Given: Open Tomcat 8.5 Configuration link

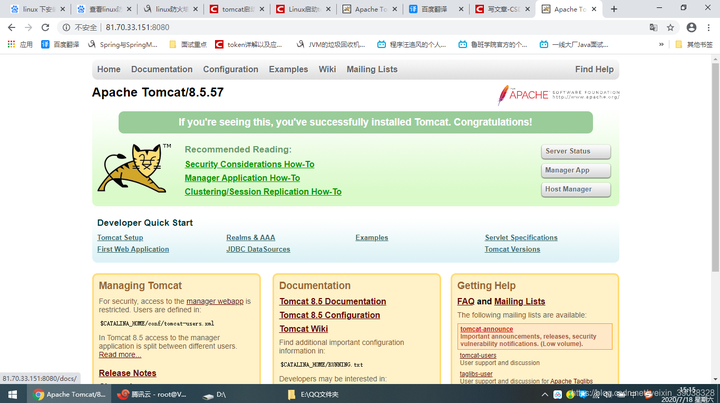Looking at the screenshot, I should click(329, 315).
